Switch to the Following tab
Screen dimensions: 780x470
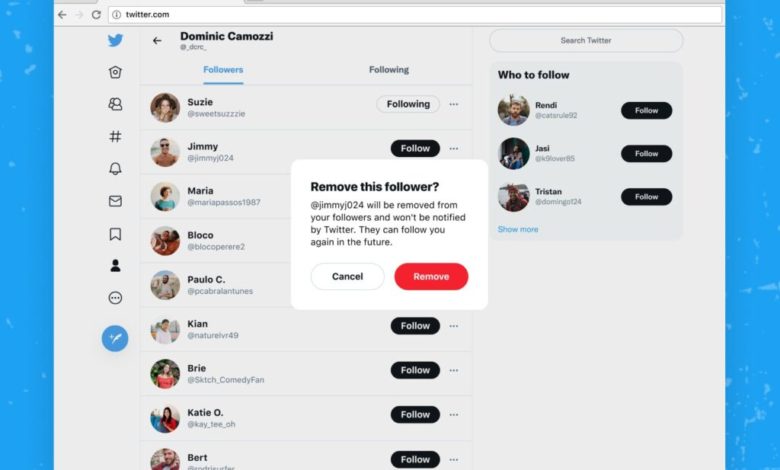(x=389, y=70)
